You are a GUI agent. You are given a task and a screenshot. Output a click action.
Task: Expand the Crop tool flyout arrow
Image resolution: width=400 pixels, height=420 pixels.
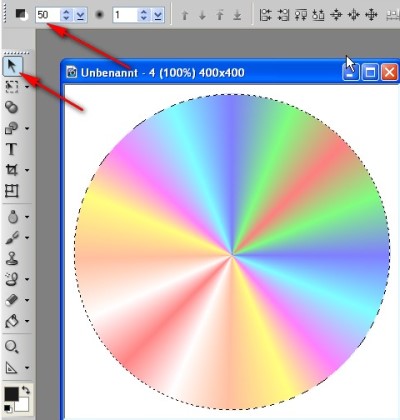pyautogui.click(x=27, y=170)
